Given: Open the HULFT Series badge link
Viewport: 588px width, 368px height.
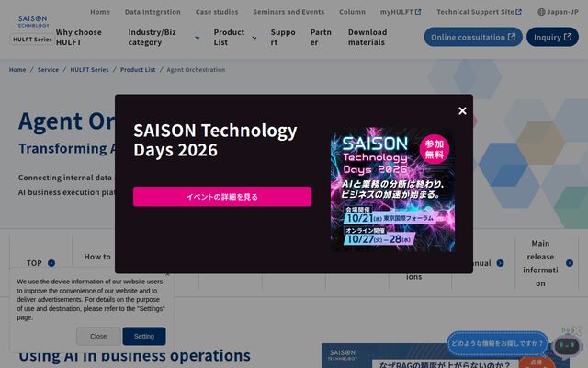Looking at the screenshot, I should 32,39.
